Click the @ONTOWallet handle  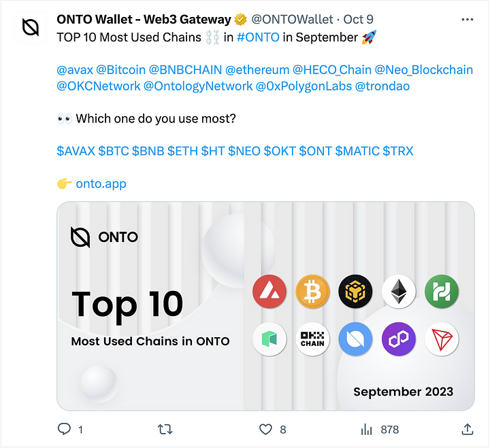pos(293,20)
